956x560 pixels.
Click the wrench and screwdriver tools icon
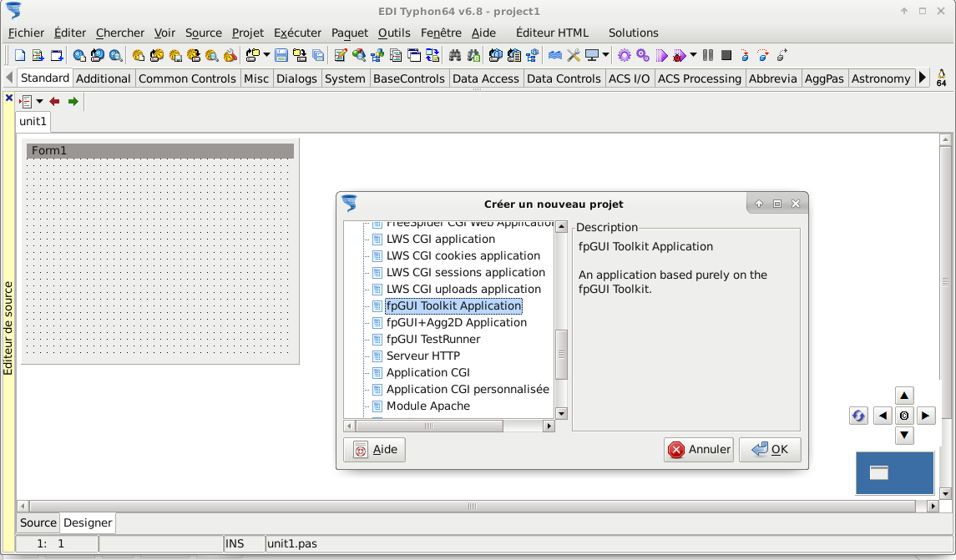(573, 55)
